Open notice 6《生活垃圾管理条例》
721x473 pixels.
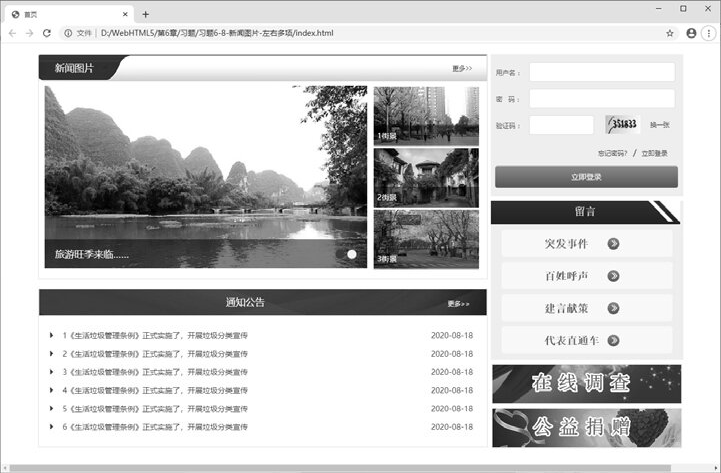(x=155, y=427)
